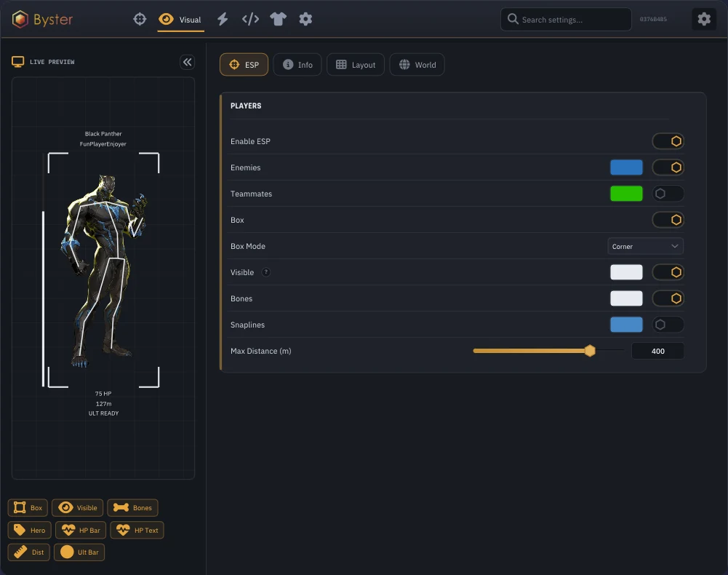The image size is (728, 575).
Task: Open the Box Mode Corner dropdown
Action: [x=645, y=246]
